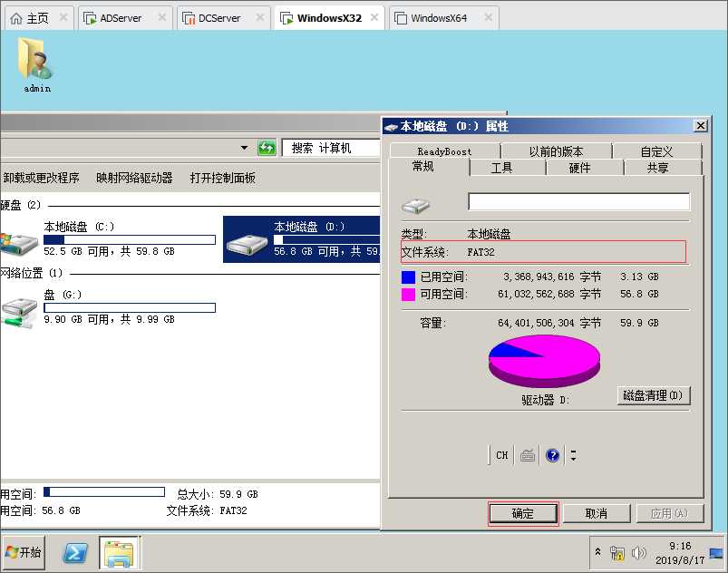Select the 常规 tab
This screenshot has height=573, width=728.
423,166
